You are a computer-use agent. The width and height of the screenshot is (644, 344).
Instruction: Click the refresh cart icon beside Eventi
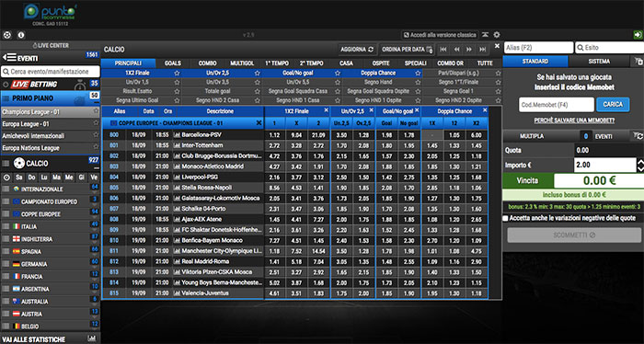pyautogui.click(x=638, y=136)
